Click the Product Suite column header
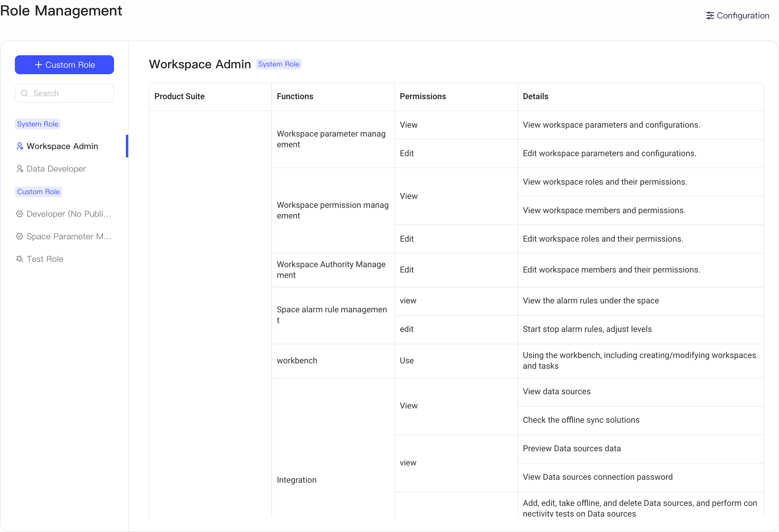Image resolution: width=779 pixels, height=532 pixels. (x=210, y=96)
